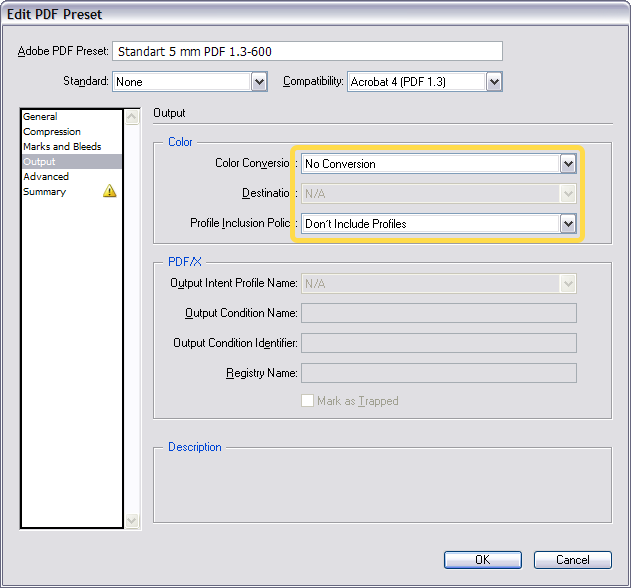
Task: Cancel the Edit PDF Preset dialog
Action: [x=573, y=560]
